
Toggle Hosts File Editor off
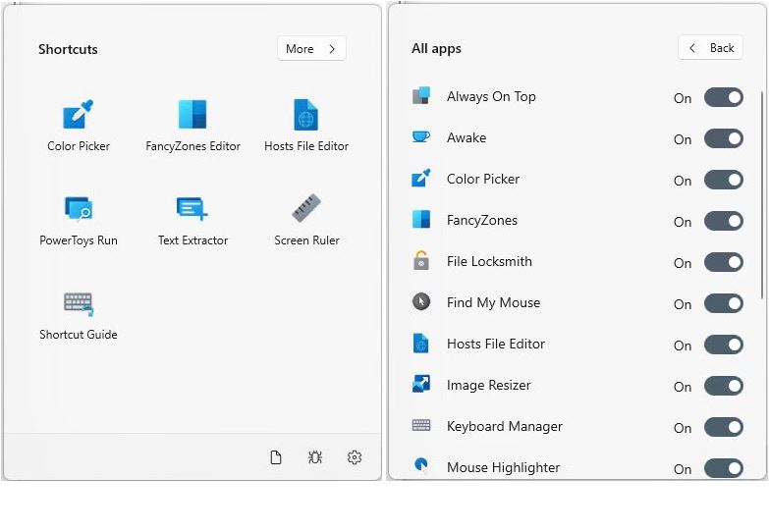[724, 345]
